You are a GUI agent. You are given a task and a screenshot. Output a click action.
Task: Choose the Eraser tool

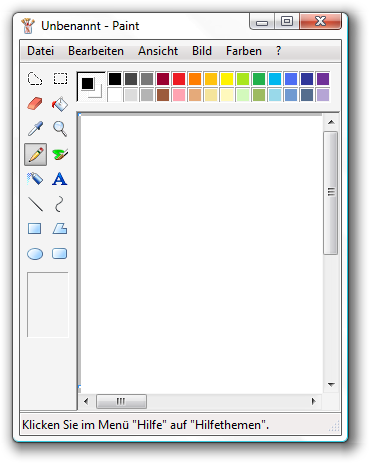pyautogui.click(x=35, y=104)
